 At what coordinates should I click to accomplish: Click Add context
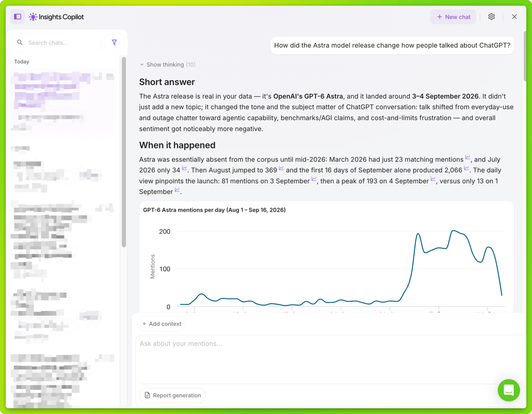(162, 324)
